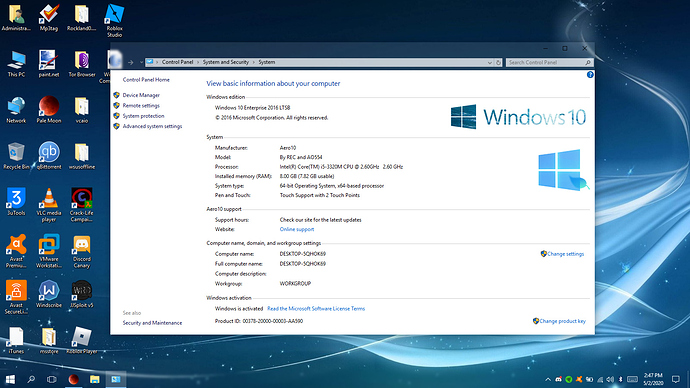
Task: Select the Tor Browser desktop icon
Action: point(82,64)
